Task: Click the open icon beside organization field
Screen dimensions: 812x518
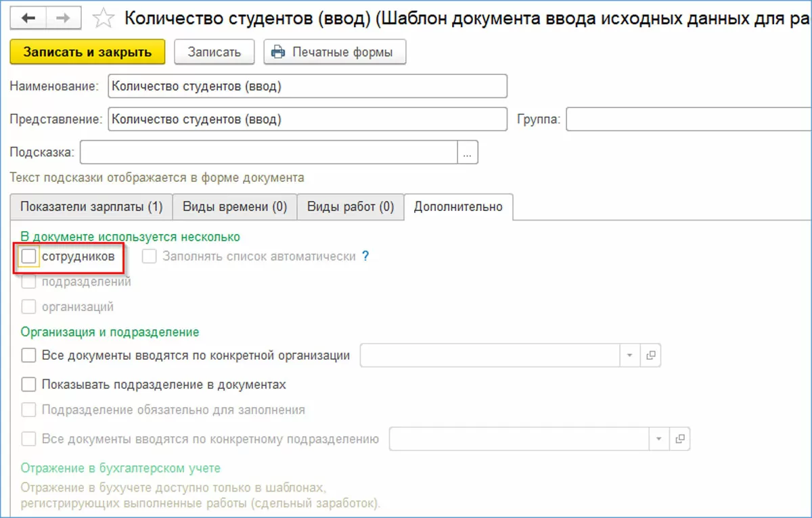Action: tap(651, 355)
